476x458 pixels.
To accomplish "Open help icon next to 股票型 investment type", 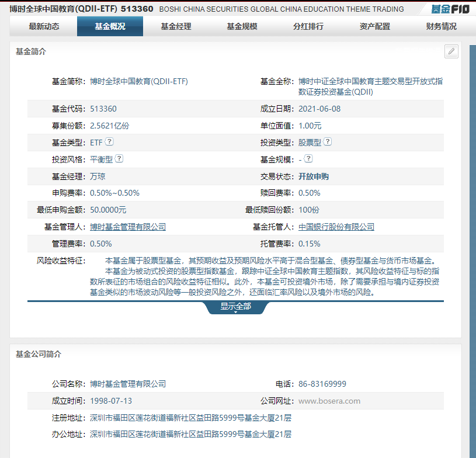I will click(x=328, y=141).
